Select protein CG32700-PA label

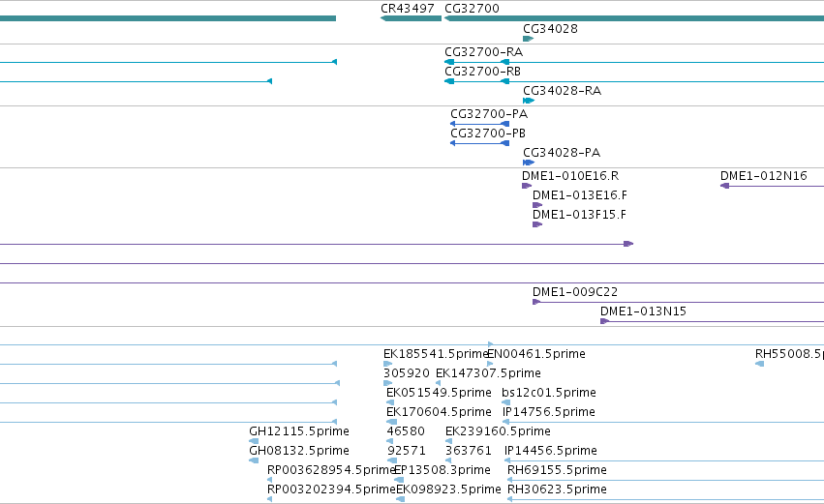click(x=489, y=114)
